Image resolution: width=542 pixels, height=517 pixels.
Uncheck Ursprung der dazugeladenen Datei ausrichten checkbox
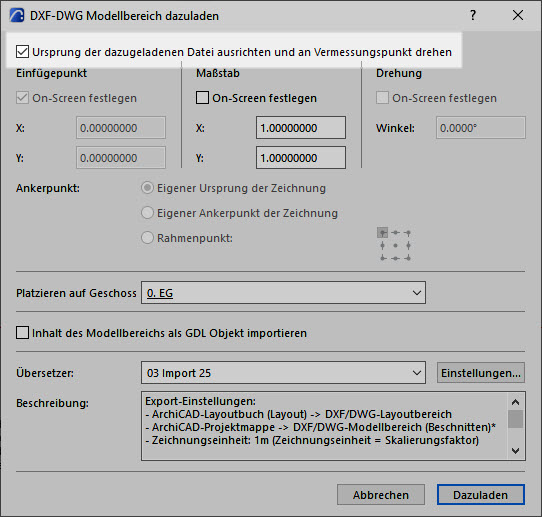[22, 52]
